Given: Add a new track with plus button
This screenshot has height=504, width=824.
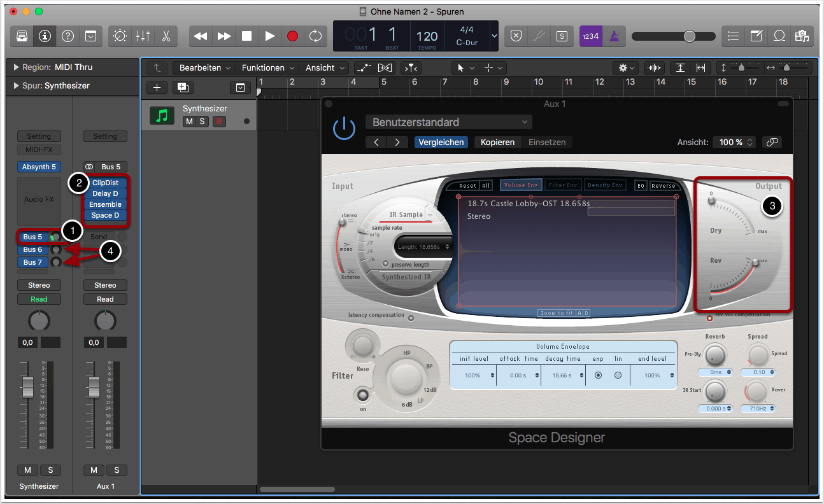Looking at the screenshot, I should (x=157, y=88).
